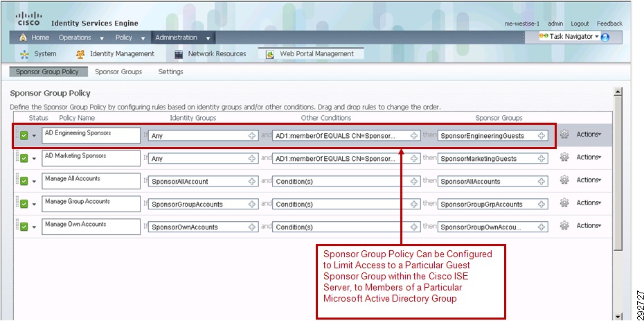Click gear icon for Manage All Accounts

(x=564, y=180)
